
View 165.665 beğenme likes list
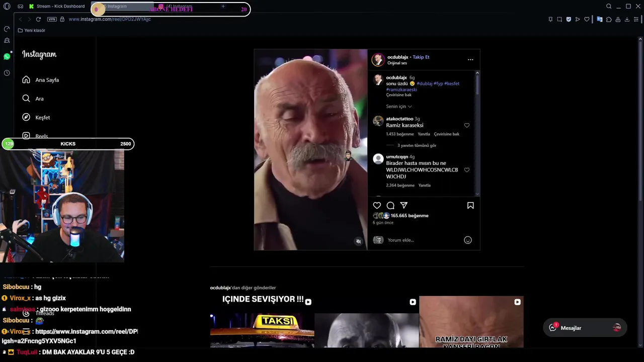point(410,216)
